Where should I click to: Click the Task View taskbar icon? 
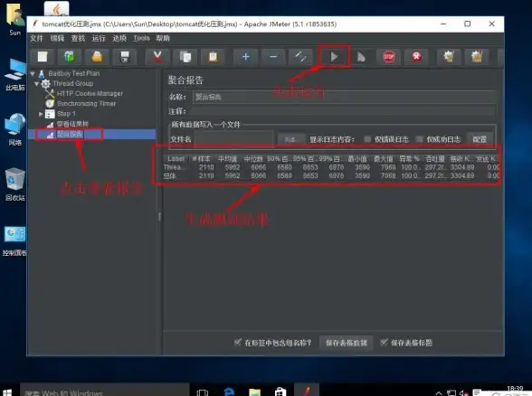click(203, 392)
